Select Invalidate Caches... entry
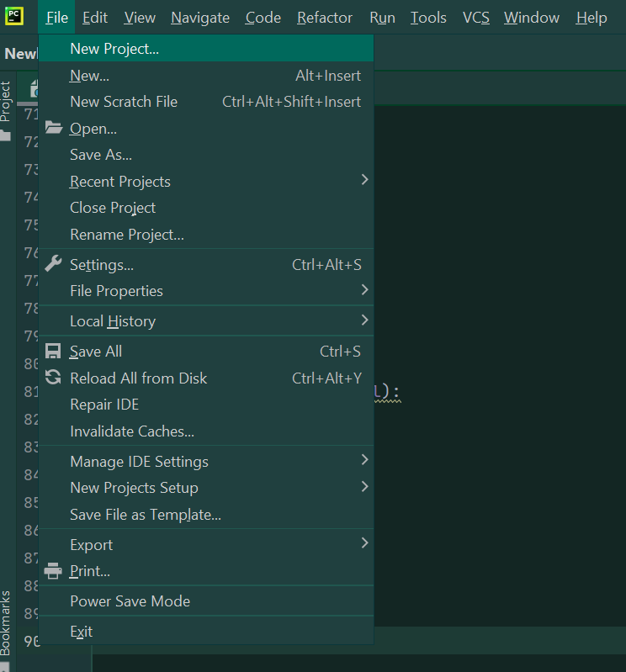 click(206, 431)
